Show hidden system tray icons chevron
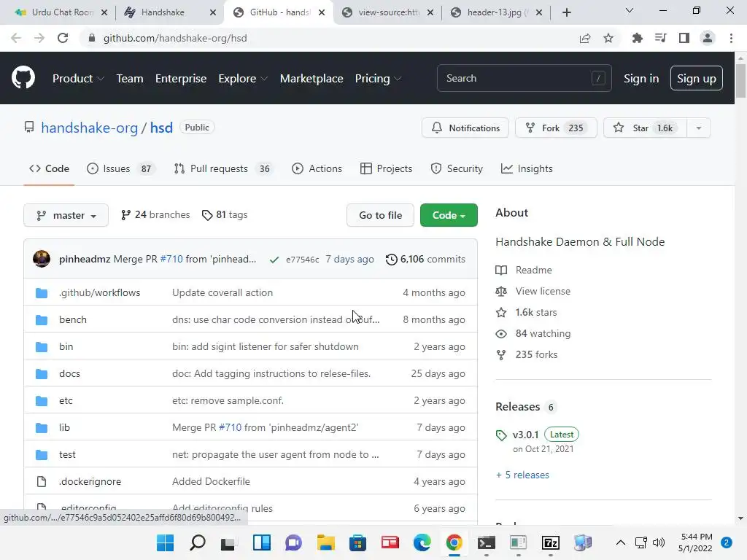The image size is (747, 560). coord(620,542)
